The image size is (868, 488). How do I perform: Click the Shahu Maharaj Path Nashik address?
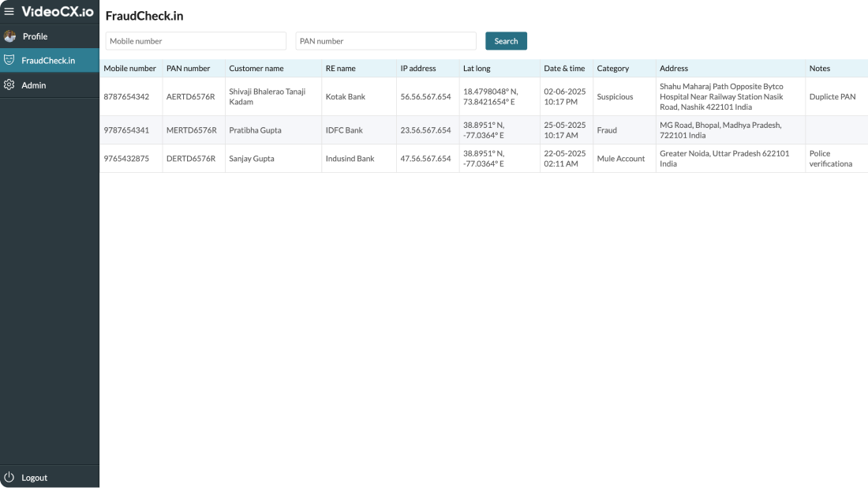[721, 96]
